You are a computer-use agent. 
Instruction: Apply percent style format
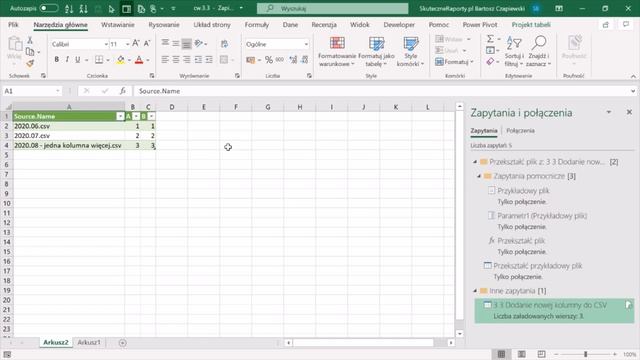coord(269,60)
